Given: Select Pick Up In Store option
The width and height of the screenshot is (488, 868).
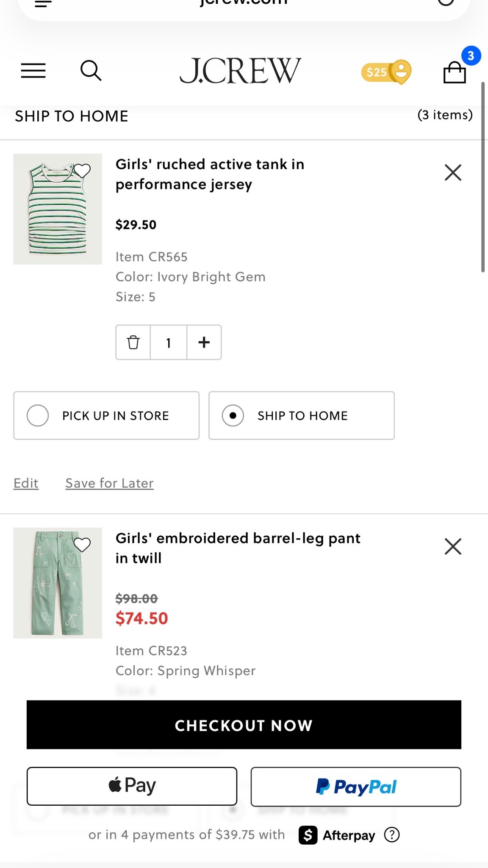Looking at the screenshot, I should pos(106,415).
